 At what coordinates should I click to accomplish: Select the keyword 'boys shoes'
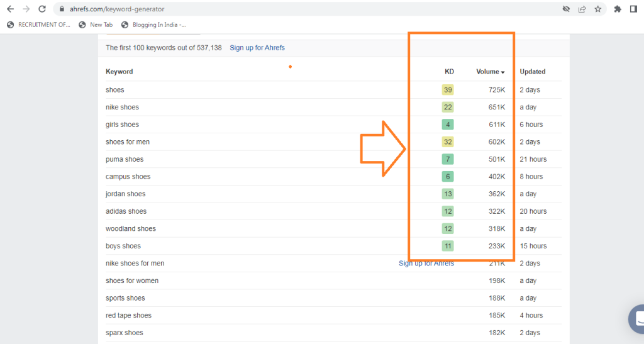(123, 246)
